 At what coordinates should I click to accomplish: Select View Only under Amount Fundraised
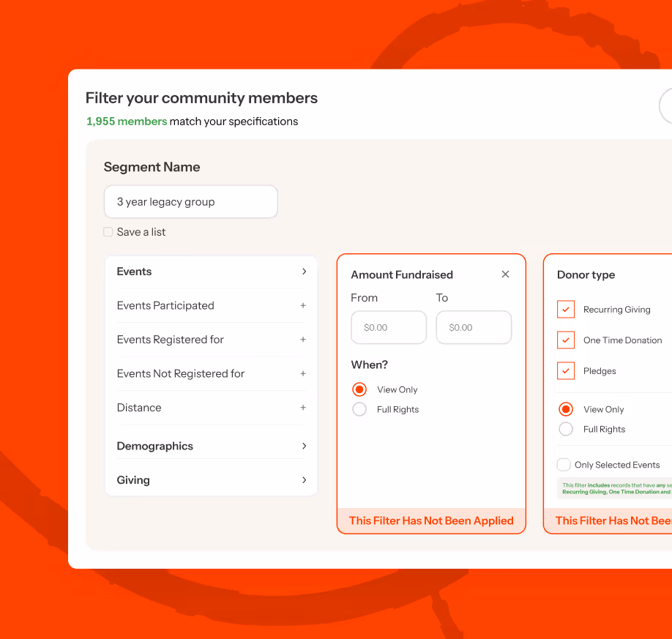[x=359, y=389]
